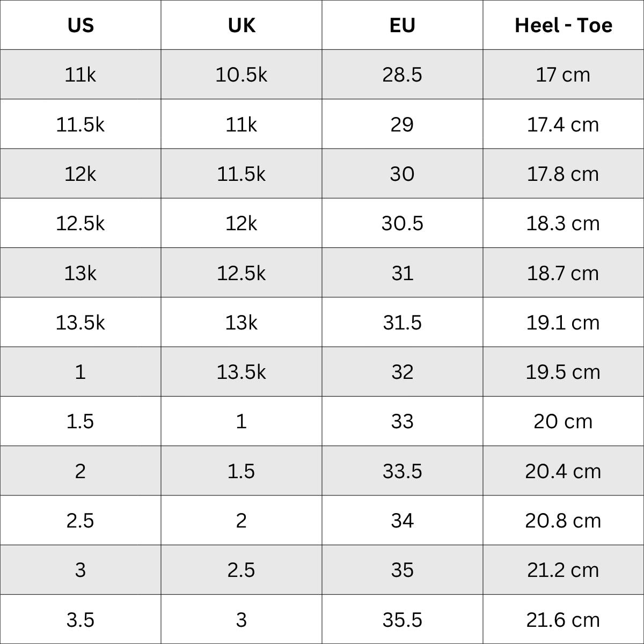Click the UK 13.5k size cell
The width and height of the screenshot is (644, 644).
(x=241, y=371)
